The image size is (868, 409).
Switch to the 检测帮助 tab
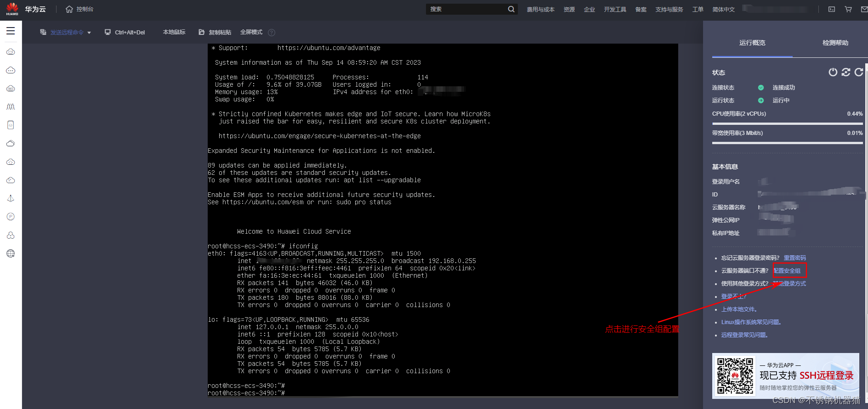[835, 43]
